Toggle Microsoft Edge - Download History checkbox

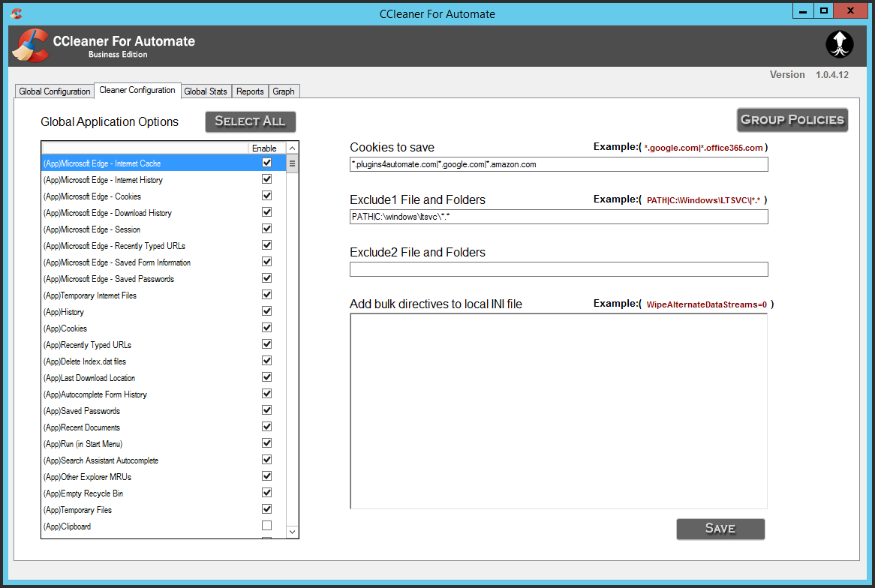coord(266,212)
